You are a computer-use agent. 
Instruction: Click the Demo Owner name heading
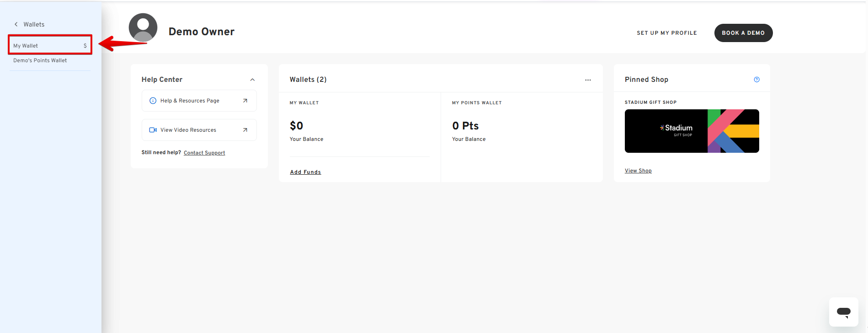(x=202, y=32)
